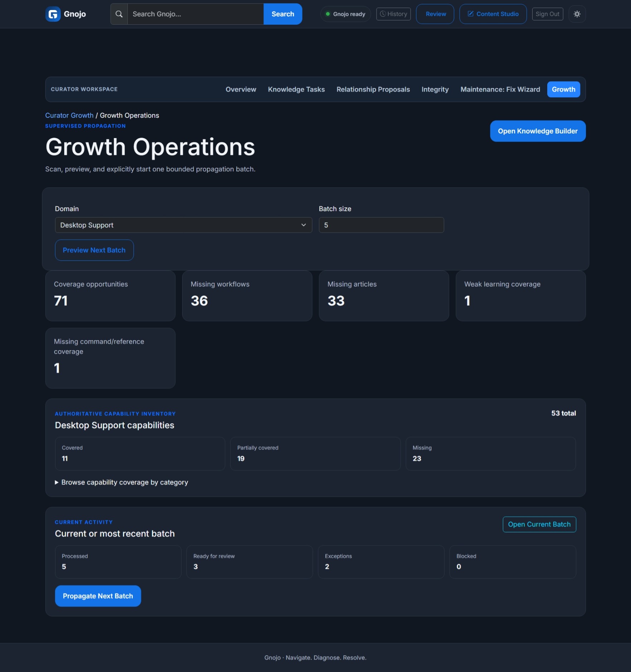
Task: Click the Blocked 0 tile
Action: coord(513,562)
